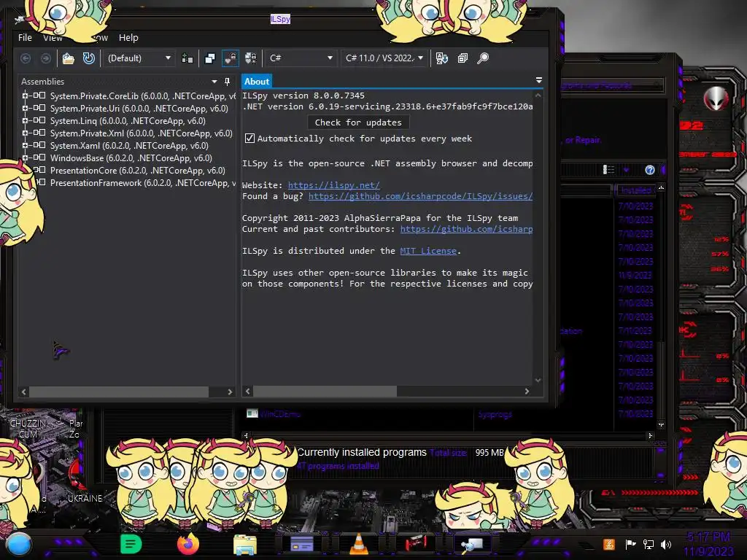Open the green chat app taskbar icon
The width and height of the screenshot is (747, 560).
click(x=131, y=544)
